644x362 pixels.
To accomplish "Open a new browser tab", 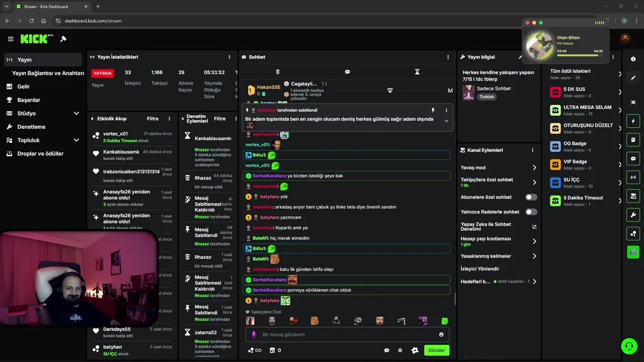I will click(98, 7).
